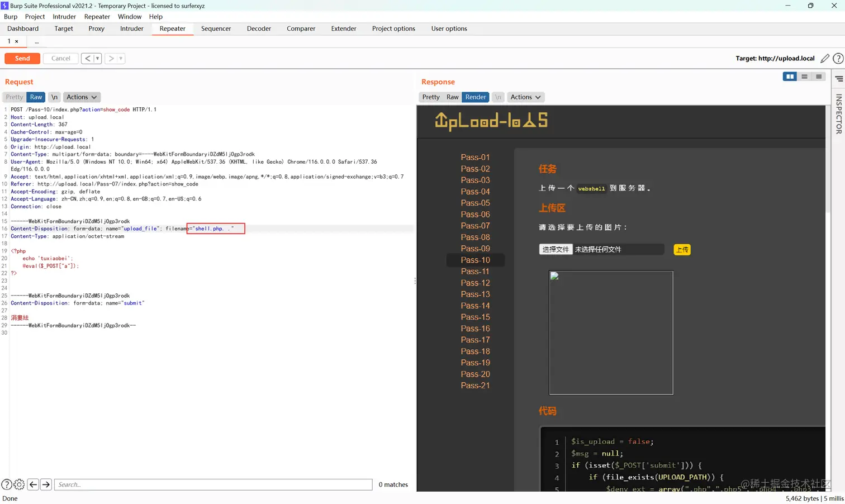Screen dimensions: 845x504
Task: Open the Proxy tab
Action: (x=96, y=28)
